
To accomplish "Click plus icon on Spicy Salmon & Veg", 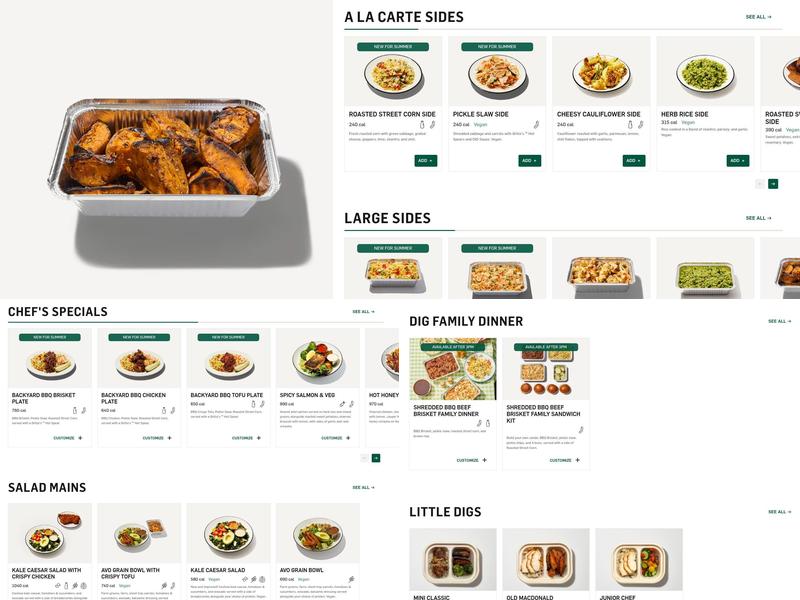I will click(x=348, y=438).
